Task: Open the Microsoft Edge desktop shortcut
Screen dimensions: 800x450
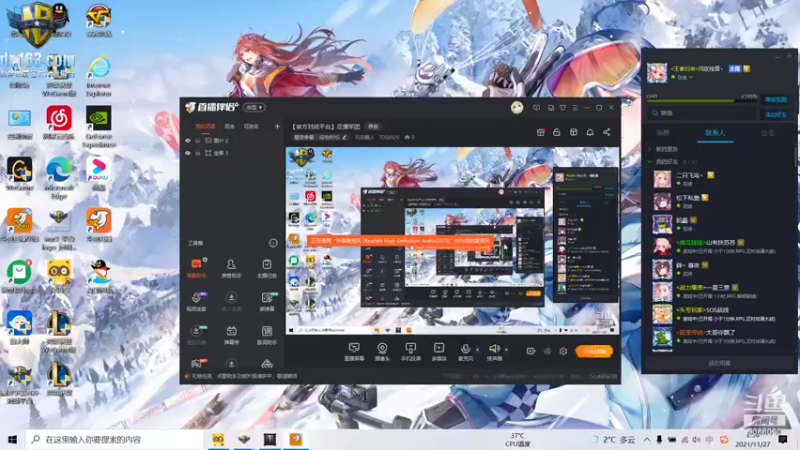Action: (x=59, y=177)
